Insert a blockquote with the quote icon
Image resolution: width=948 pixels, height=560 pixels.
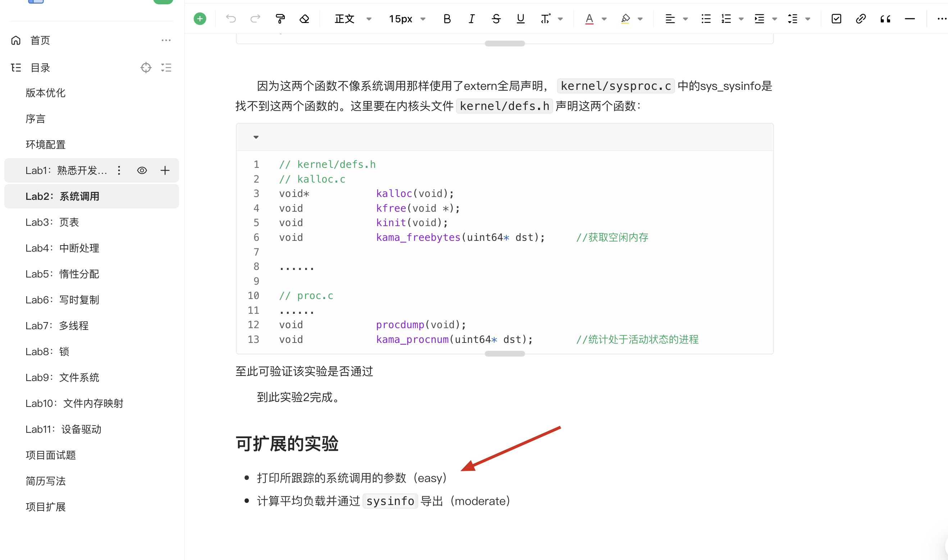(x=885, y=19)
